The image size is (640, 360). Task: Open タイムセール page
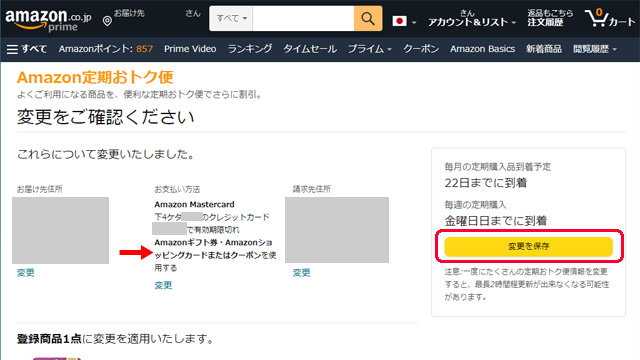coord(310,49)
